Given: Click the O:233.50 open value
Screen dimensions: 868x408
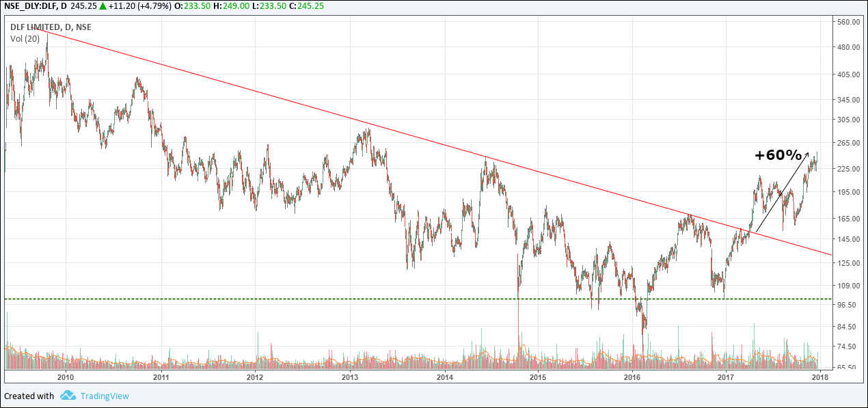Looking at the screenshot, I should point(191,5).
